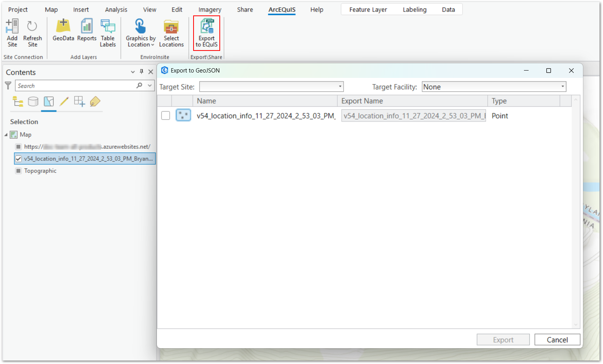Screen dimensions: 603x364
Task: Switch to List By Labeling view
Action: pos(95,101)
